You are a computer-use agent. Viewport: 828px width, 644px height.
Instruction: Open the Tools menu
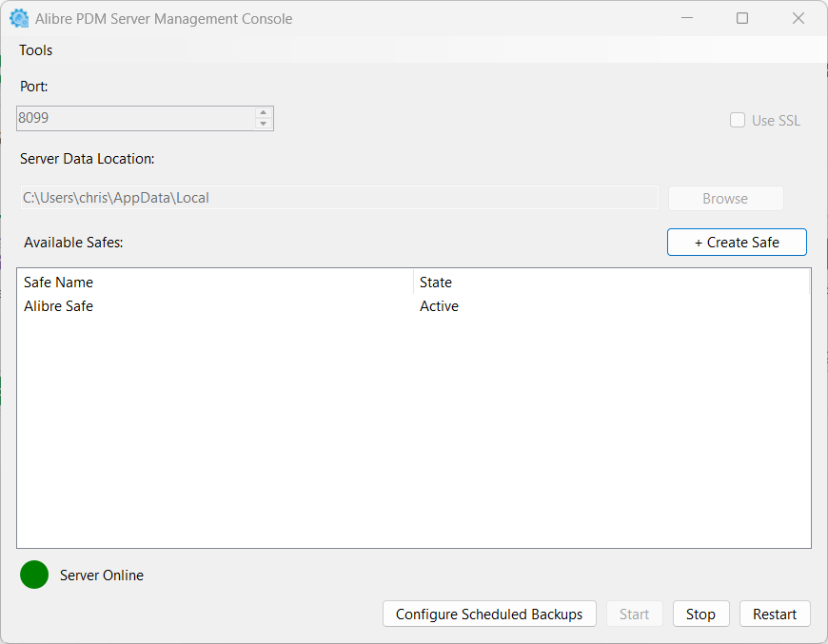pos(36,50)
